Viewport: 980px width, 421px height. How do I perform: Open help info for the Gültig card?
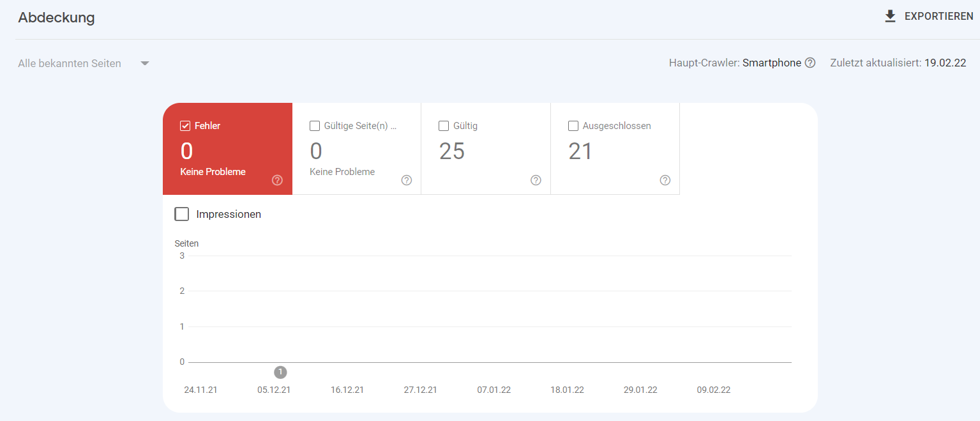536,180
